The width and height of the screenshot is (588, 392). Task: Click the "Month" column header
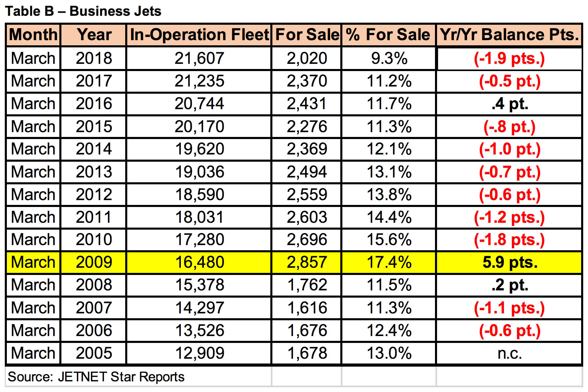[33, 35]
